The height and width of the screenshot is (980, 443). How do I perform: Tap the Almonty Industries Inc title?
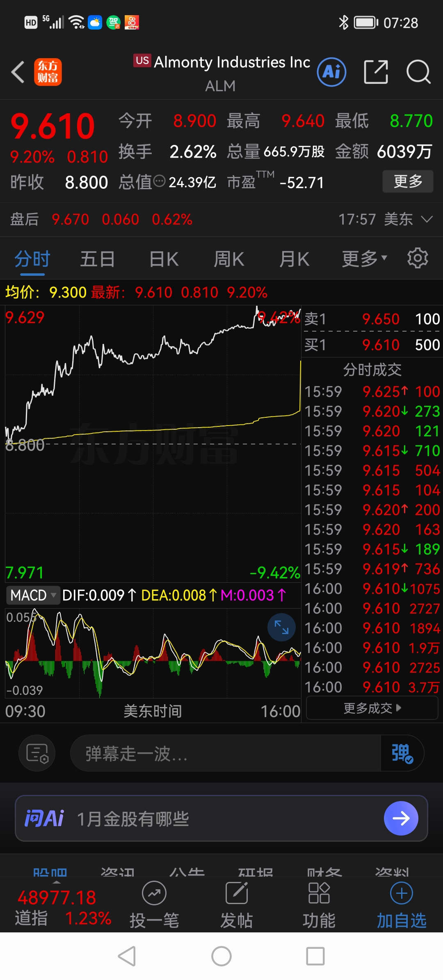point(232,62)
